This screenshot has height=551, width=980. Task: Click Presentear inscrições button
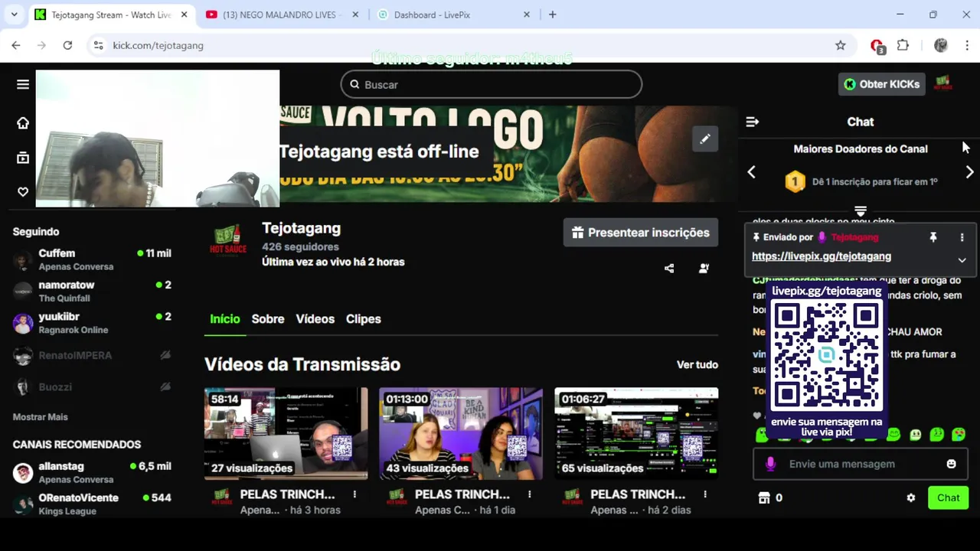coord(641,233)
